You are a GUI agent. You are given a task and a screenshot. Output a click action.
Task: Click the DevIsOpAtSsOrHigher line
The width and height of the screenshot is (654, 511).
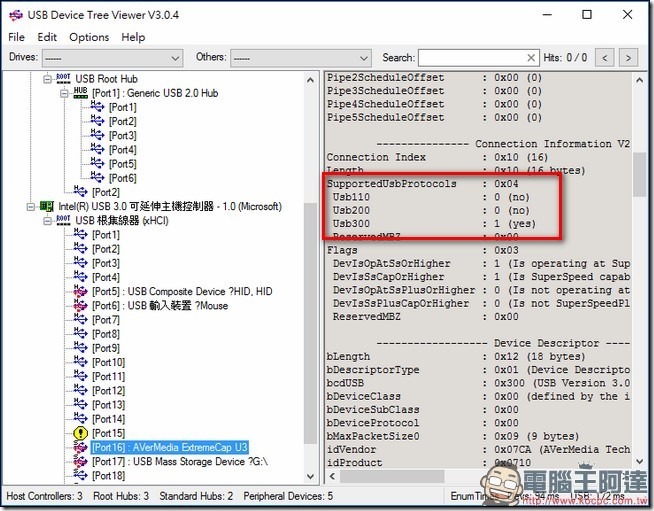481,264
